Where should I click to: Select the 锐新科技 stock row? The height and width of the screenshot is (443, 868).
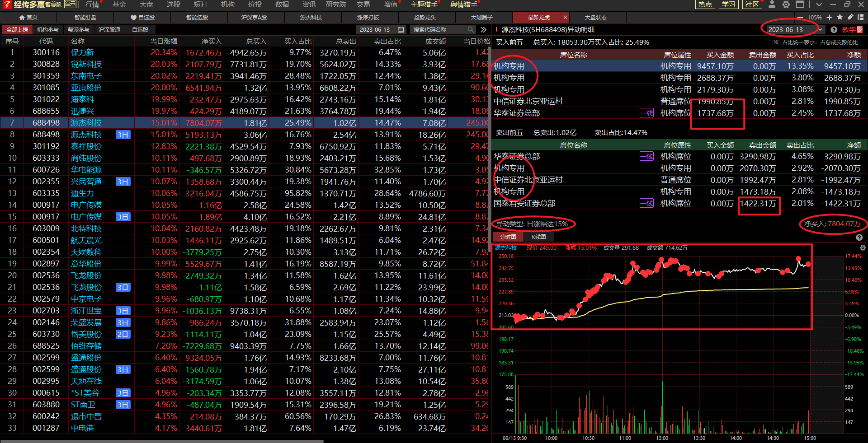[x=244, y=64]
